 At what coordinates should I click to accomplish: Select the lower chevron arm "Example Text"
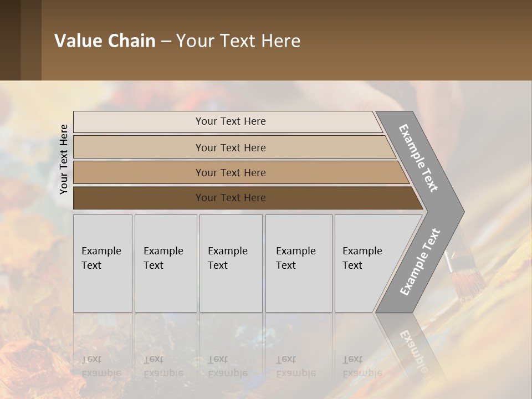coord(420,262)
